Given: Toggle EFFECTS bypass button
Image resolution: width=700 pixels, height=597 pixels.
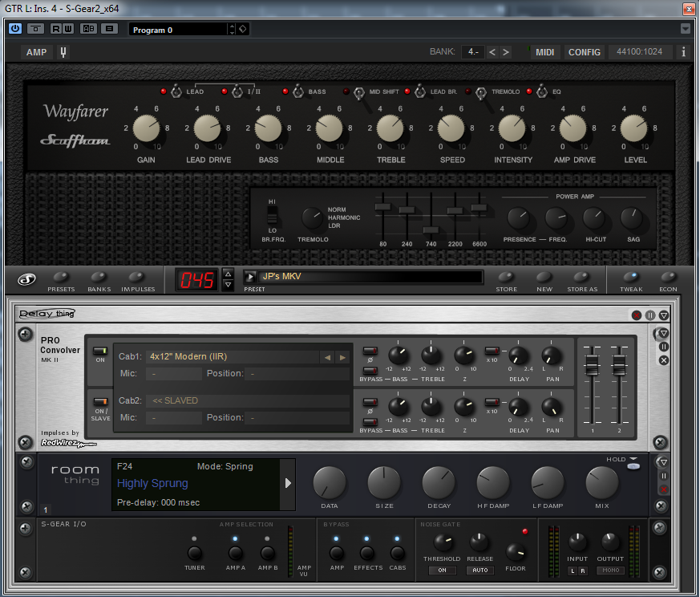Looking at the screenshot, I should pyautogui.click(x=367, y=553).
